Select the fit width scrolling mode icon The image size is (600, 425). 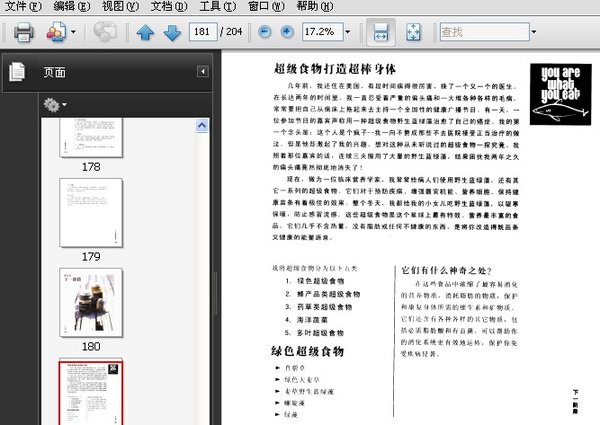[x=380, y=32]
